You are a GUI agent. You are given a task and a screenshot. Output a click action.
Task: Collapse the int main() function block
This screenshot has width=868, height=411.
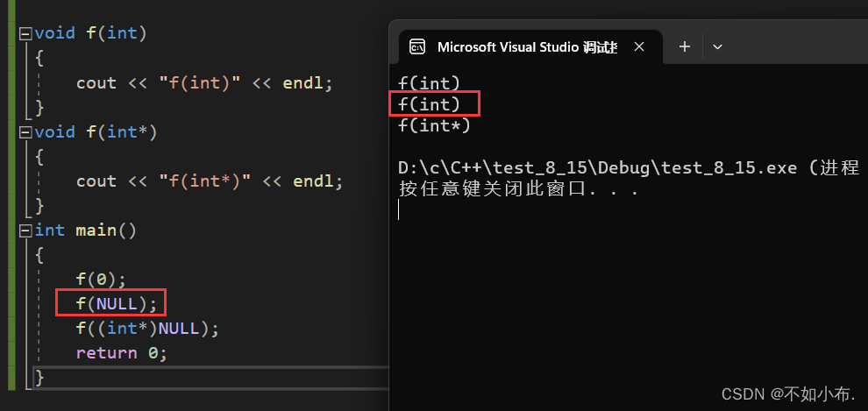point(25,230)
